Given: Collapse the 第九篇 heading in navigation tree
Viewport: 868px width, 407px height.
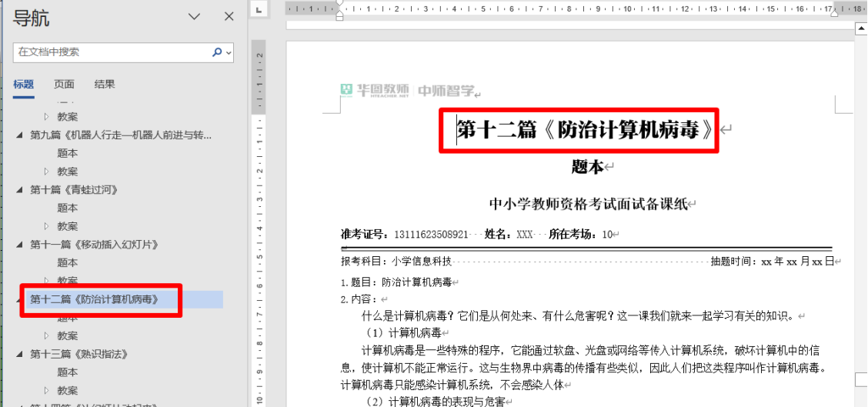Looking at the screenshot, I should (20, 135).
